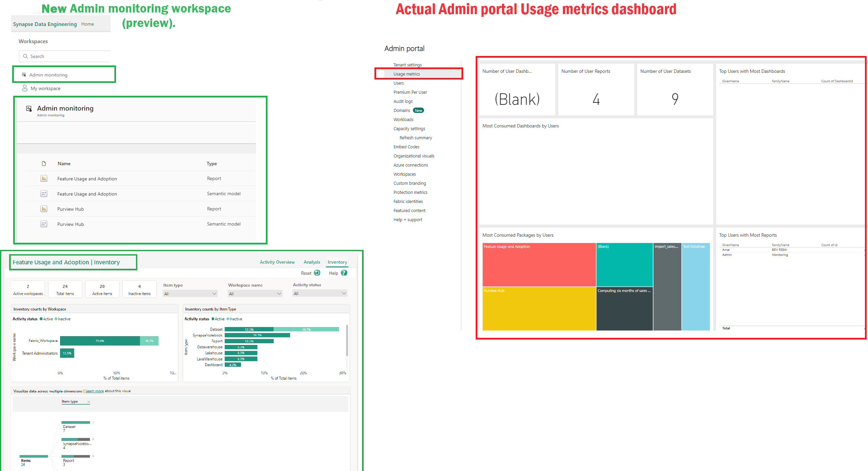The height and width of the screenshot is (471, 868).
Task: Click the yellow Purview Hub treemap tile
Action: click(x=539, y=308)
